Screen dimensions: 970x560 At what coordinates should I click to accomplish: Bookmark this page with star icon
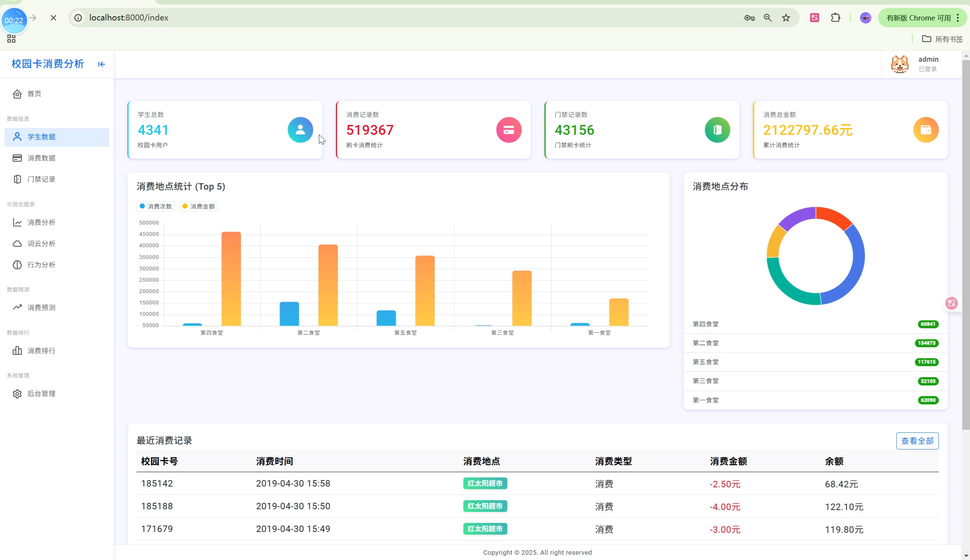tap(786, 18)
